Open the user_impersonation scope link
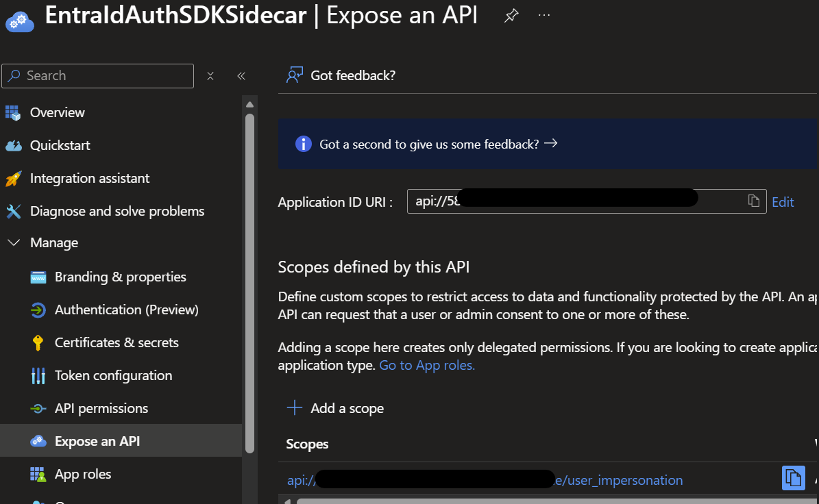Viewport: 819px width, 504px height. [x=485, y=480]
